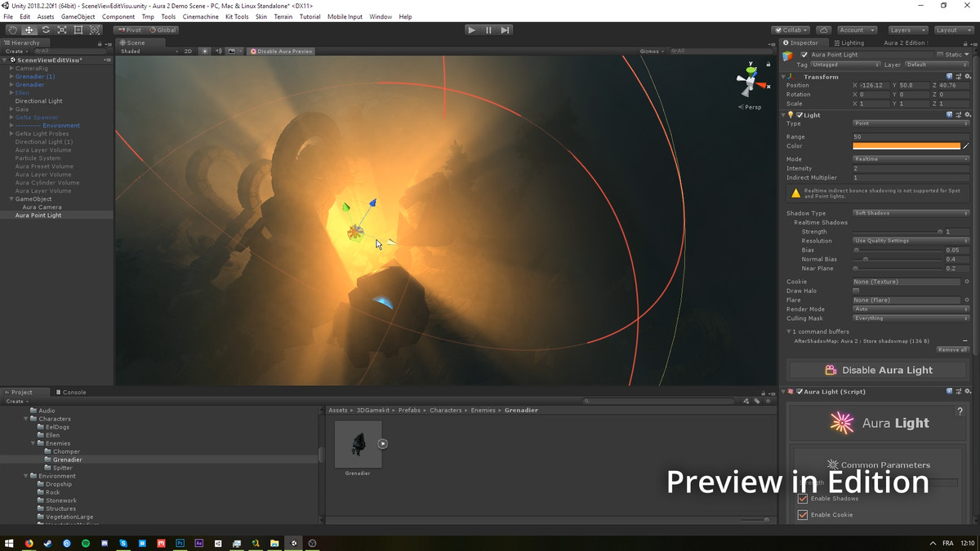Adjust the Normal Bias slider
Screen dimensions: 980x551
tap(898, 259)
